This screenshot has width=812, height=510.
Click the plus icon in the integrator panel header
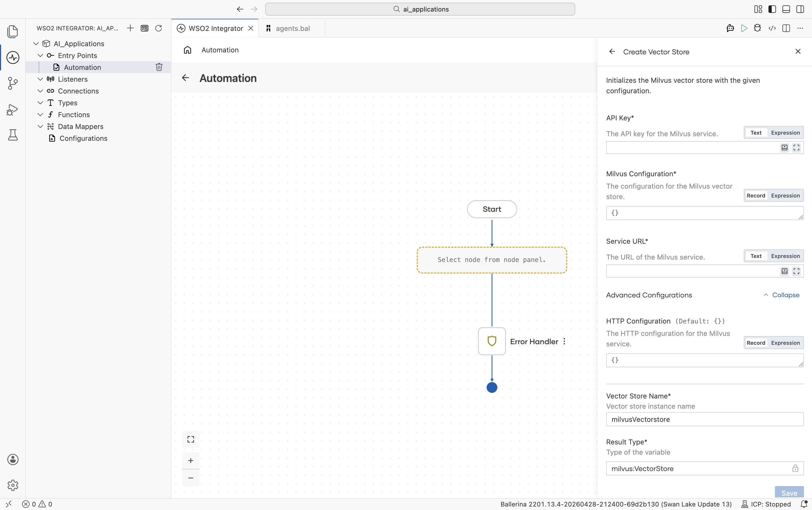[x=130, y=28]
